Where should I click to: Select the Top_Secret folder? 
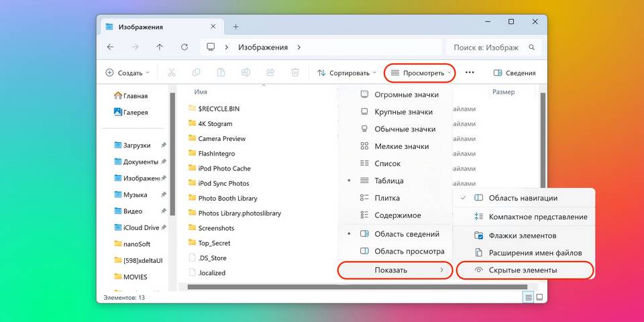(209, 243)
